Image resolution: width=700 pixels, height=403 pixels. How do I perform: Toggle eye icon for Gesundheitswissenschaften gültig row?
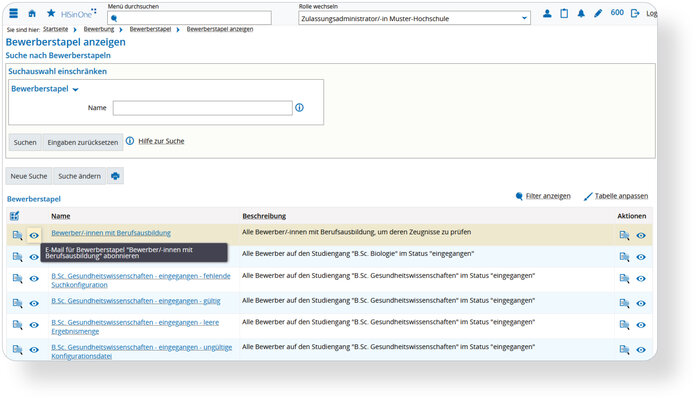click(x=34, y=303)
